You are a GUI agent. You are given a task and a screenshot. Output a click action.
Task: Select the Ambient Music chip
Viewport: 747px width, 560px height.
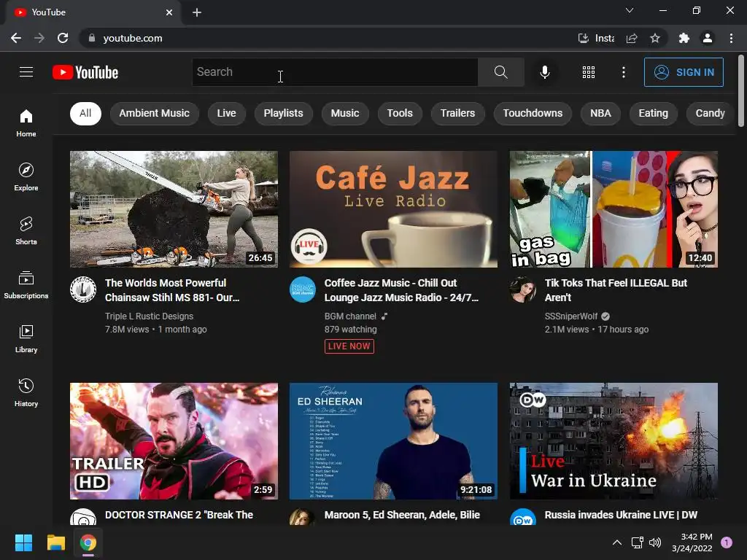point(155,113)
